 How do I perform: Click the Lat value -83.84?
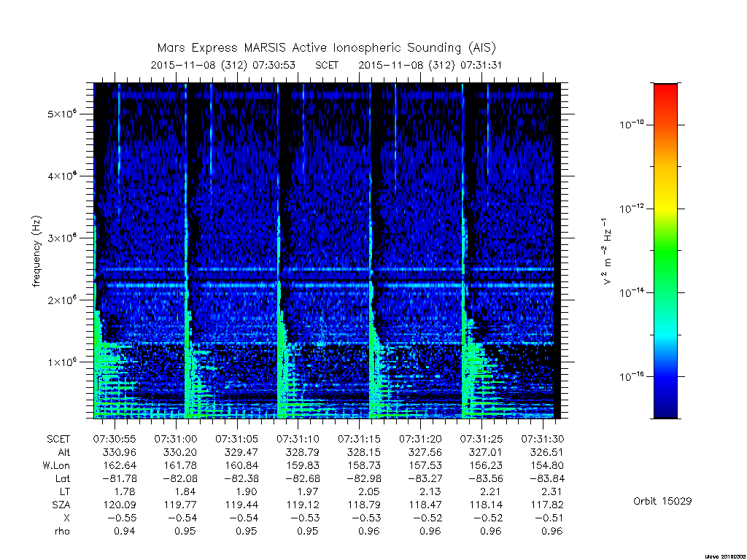pyautogui.click(x=546, y=478)
